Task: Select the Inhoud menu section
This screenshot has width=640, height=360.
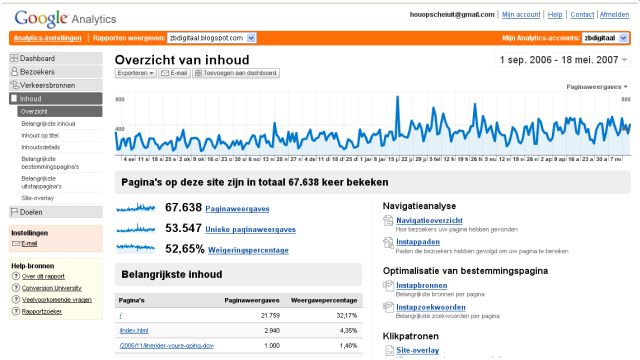Action: (56, 98)
